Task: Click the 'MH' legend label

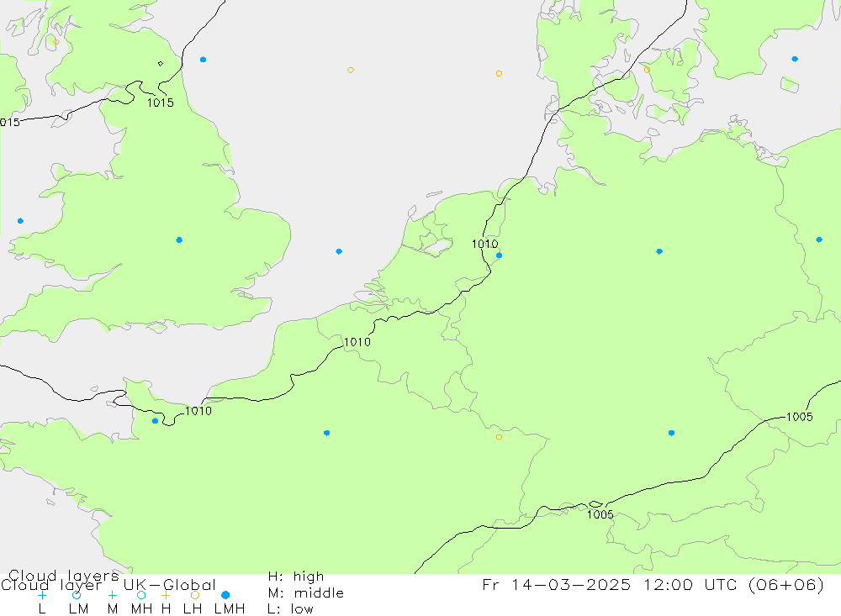Action: (x=141, y=609)
